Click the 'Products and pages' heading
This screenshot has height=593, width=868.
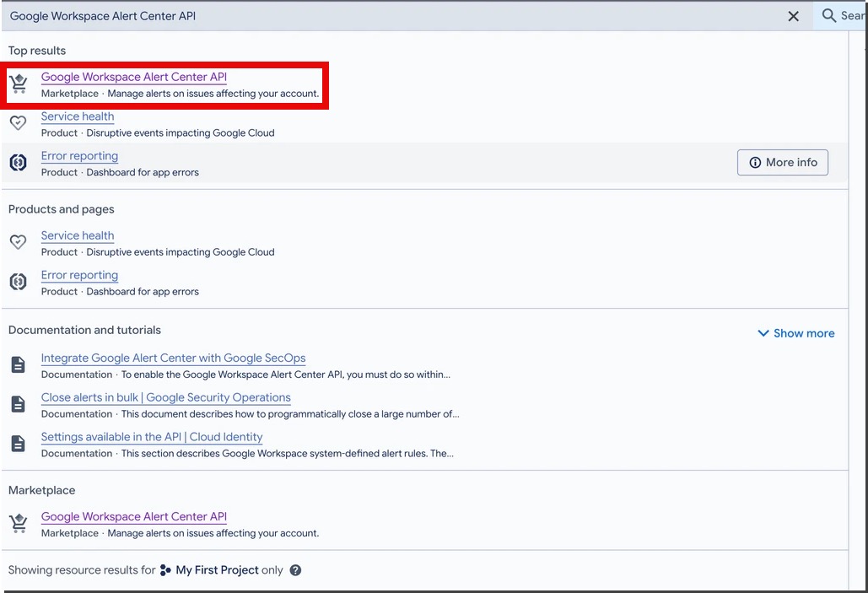pos(62,209)
